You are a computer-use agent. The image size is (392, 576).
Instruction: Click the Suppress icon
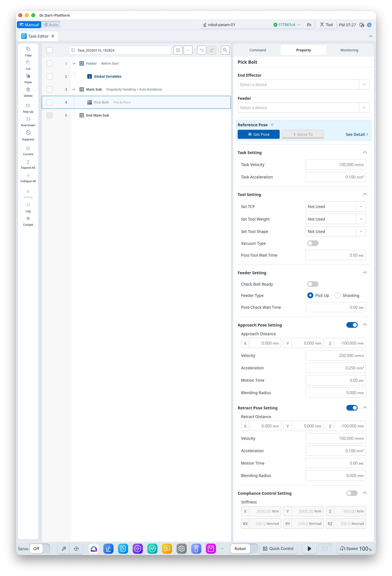point(28,133)
